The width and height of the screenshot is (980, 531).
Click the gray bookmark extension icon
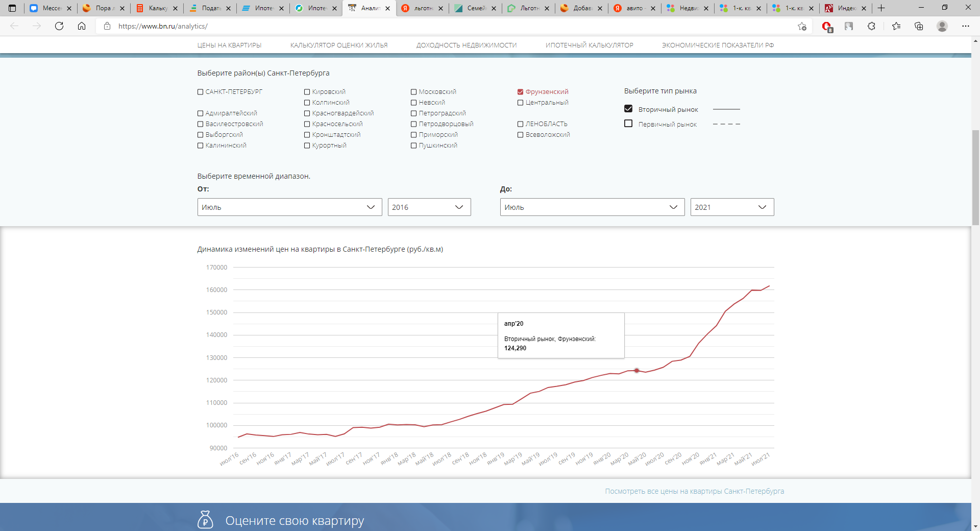pos(849,26)
